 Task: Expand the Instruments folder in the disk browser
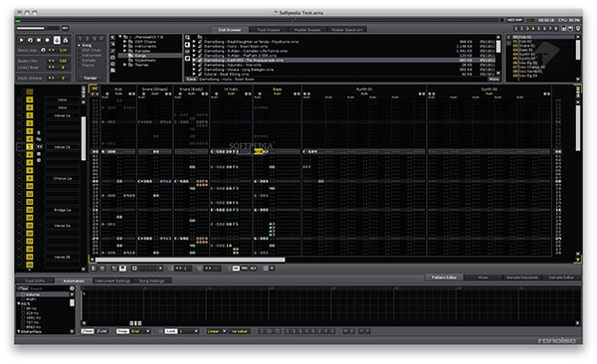pyautogui.click(x=125, y=47)
